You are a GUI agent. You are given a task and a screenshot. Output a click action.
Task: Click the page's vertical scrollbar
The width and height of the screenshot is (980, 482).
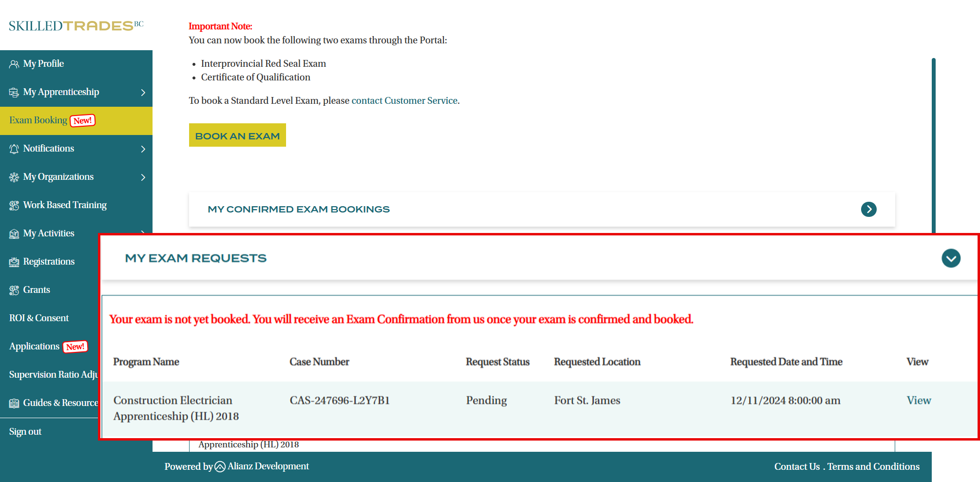click(x=933, y=146)
